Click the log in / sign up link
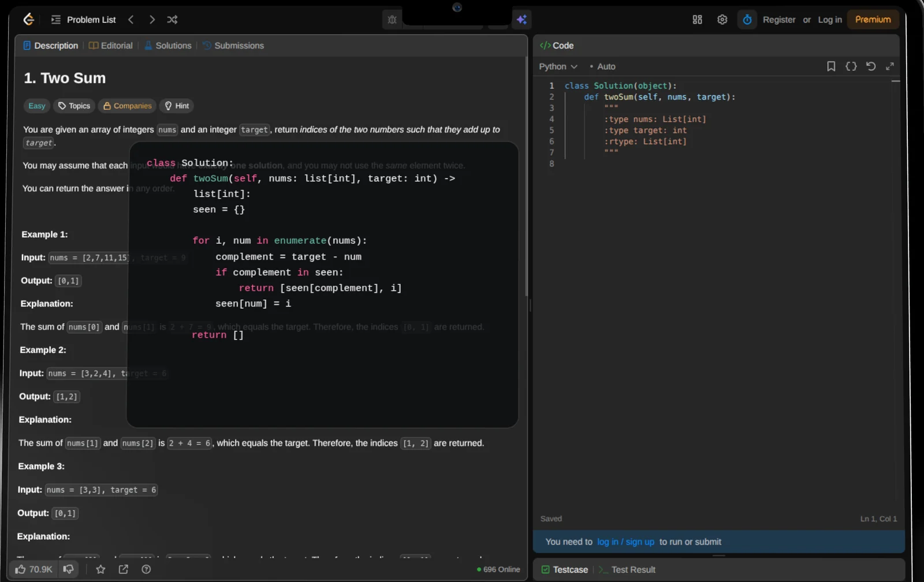The height and width of the screenshot is (582, 924). [x=625, y=542]
